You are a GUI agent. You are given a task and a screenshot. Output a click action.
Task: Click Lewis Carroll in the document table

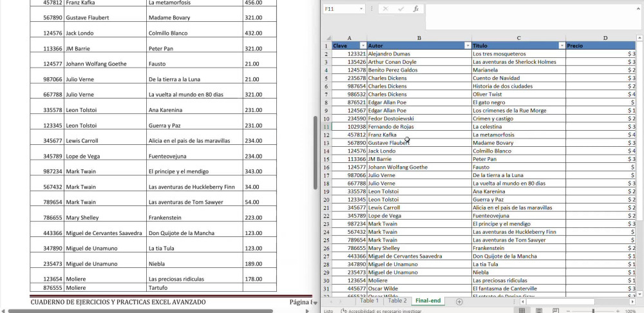[x=82, y=140]
